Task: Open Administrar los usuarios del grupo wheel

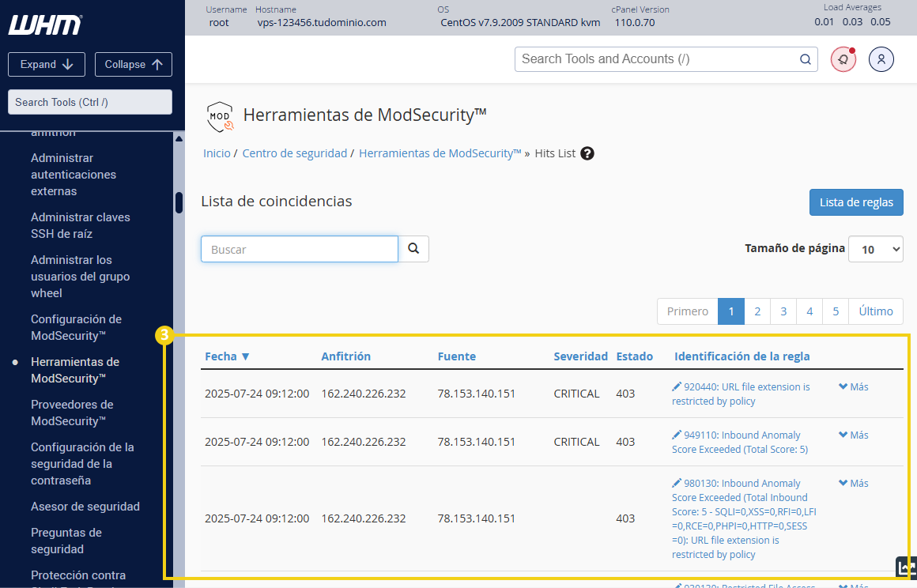Action: (x=80, y=277)
